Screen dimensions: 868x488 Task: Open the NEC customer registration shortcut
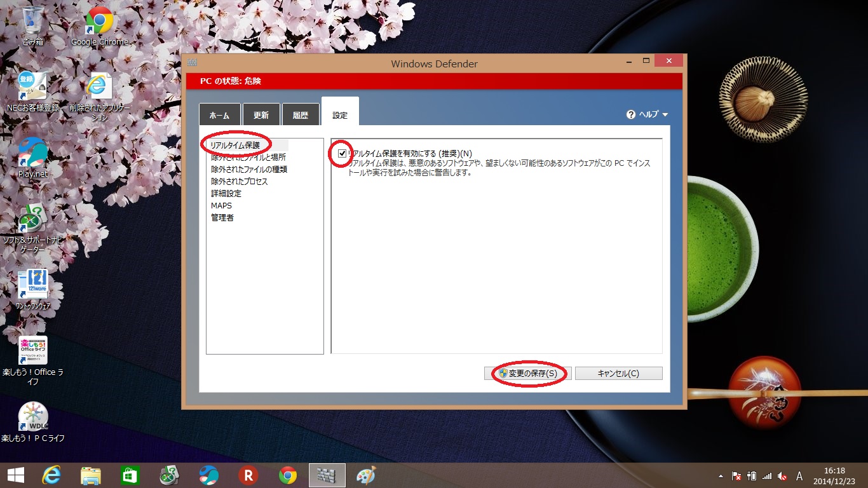(x=32, y=92)
